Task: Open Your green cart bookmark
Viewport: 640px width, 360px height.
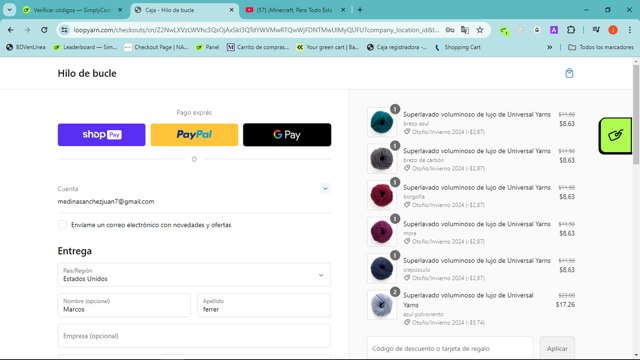Action: coord(328,47)
